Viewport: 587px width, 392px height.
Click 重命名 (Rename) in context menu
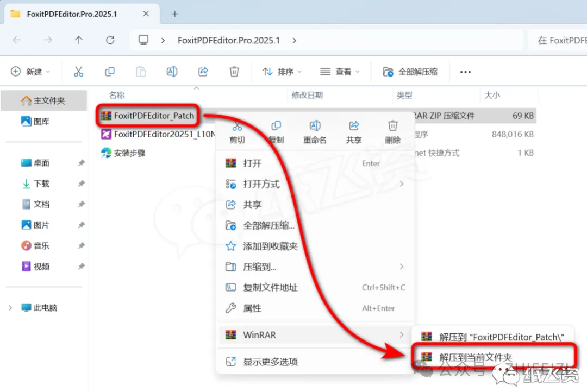point(315,132)
